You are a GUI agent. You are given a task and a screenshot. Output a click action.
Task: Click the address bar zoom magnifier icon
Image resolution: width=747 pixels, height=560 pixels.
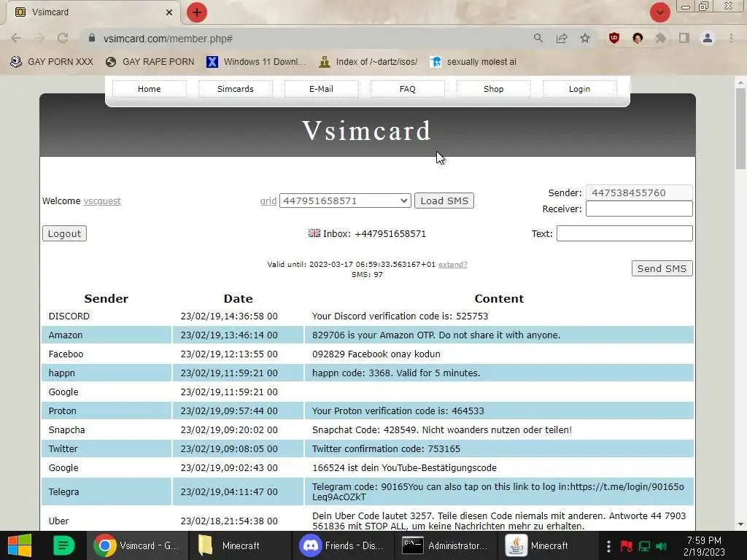538,38
